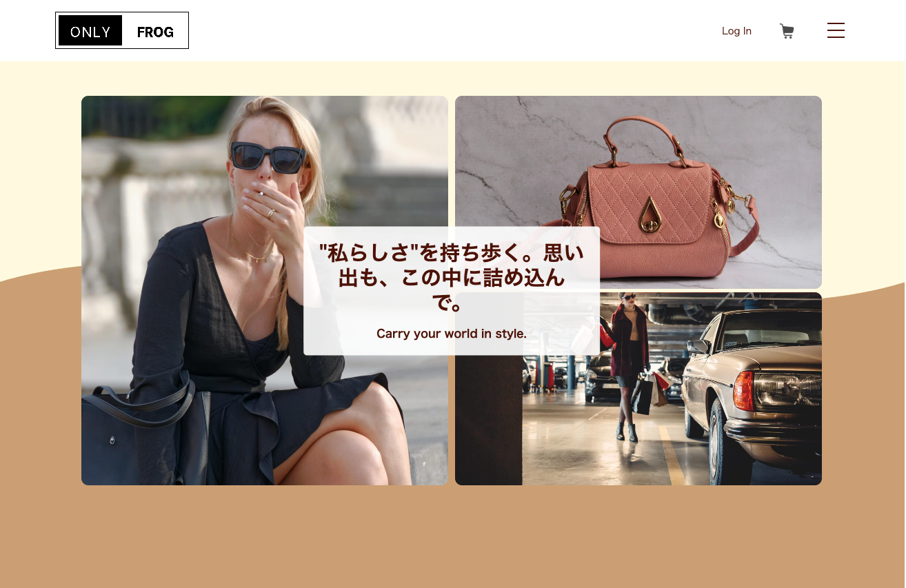Select the pink handbag product photo

[x=638, y=192]
